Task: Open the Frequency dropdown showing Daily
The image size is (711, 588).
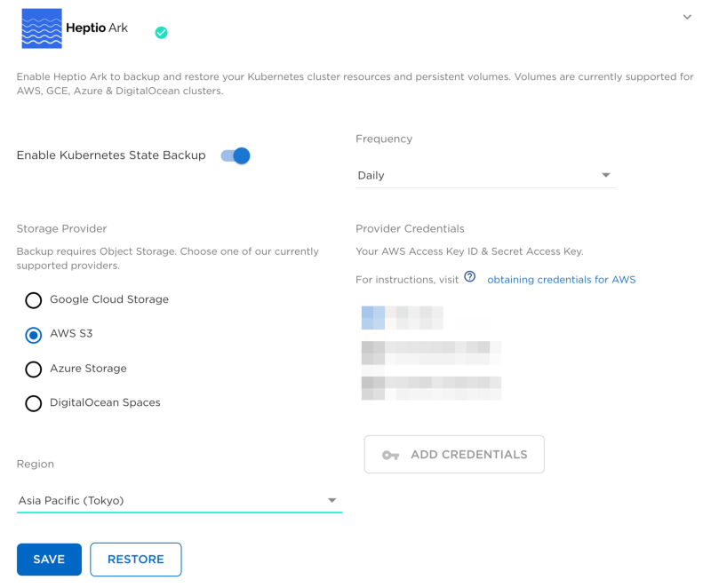Action: [485, 175]
